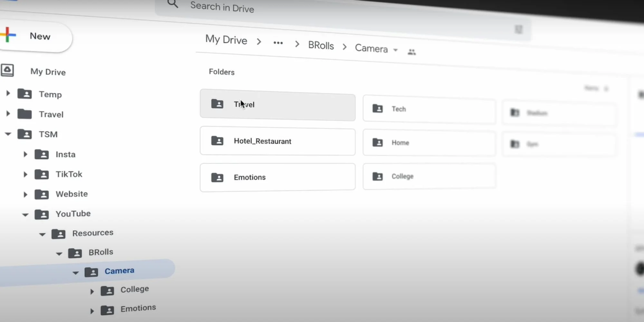Open the Travel folder card
Viewport: 644px width, 322px height.
(x=278, y=105)
